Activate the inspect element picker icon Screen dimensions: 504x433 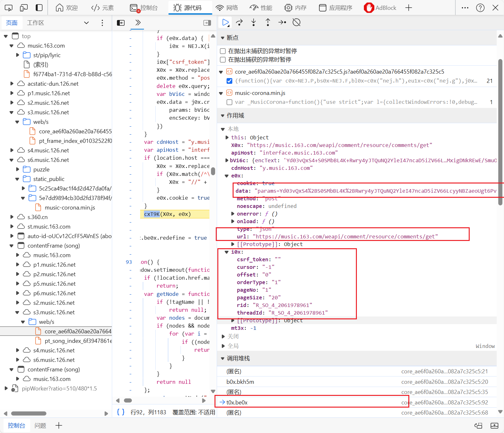[x=9, y=8]
